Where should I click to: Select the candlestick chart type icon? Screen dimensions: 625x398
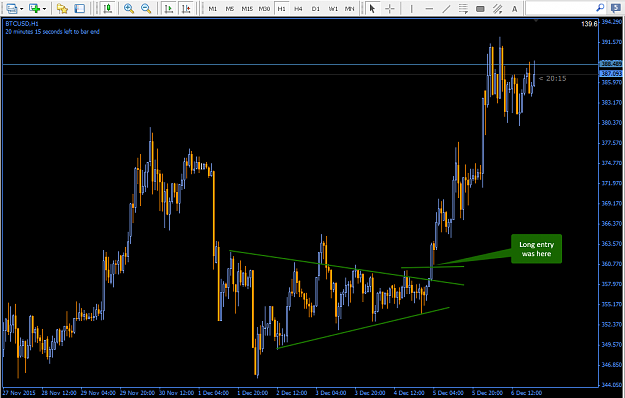point(107,8)
